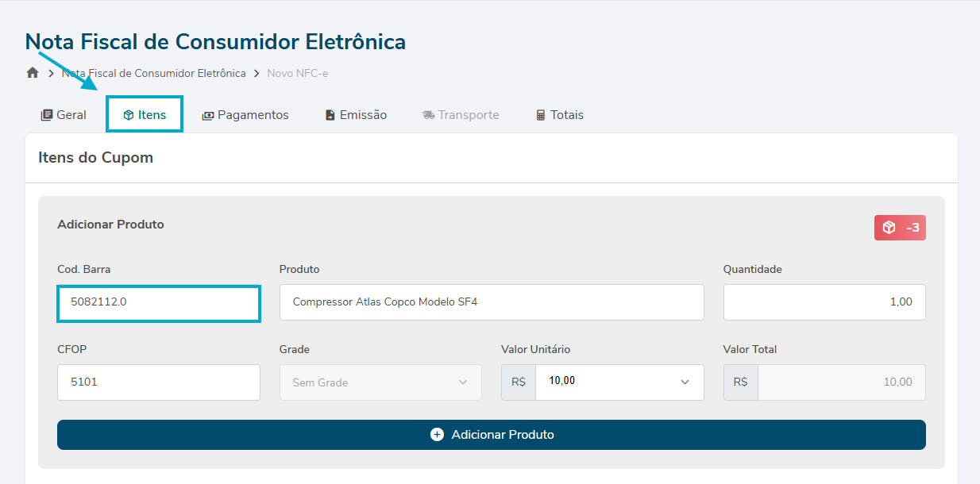Click the money icon beside Pagamentos
The image size is (980, 484).
208,115
